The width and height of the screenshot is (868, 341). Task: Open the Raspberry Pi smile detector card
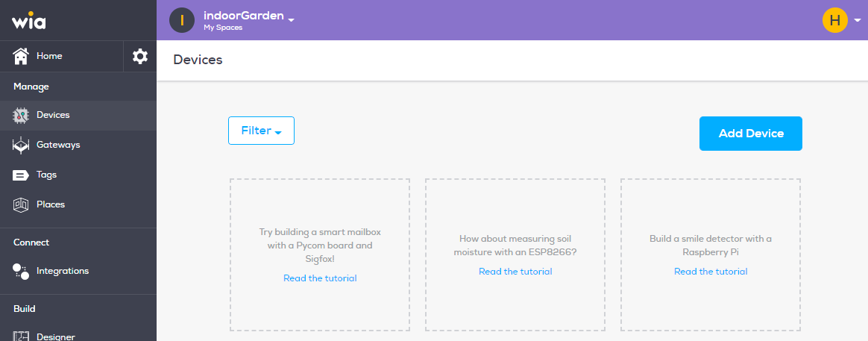(710, 254)
